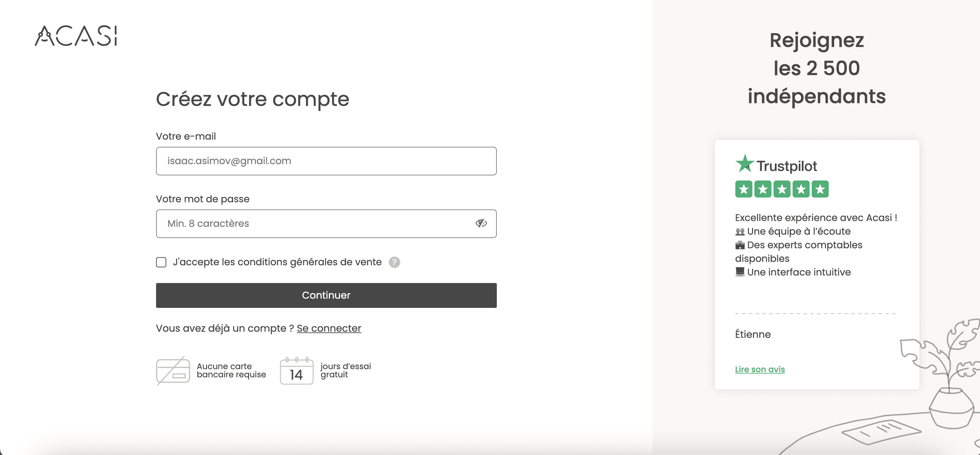The width and height of the screenshot is (980, 455).
Task: Focus the Votre e-mail input field
Action: pyautogui.click(x=326, y=161)
